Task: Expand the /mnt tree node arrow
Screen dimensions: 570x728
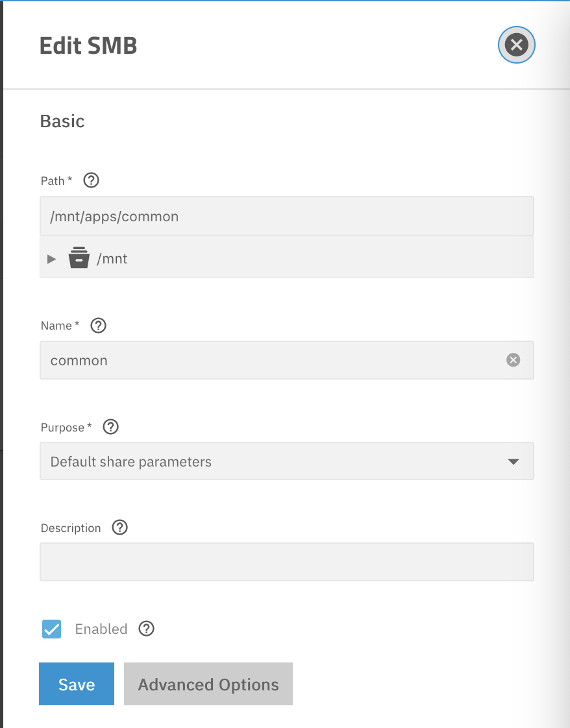Action: pos(51,259)
